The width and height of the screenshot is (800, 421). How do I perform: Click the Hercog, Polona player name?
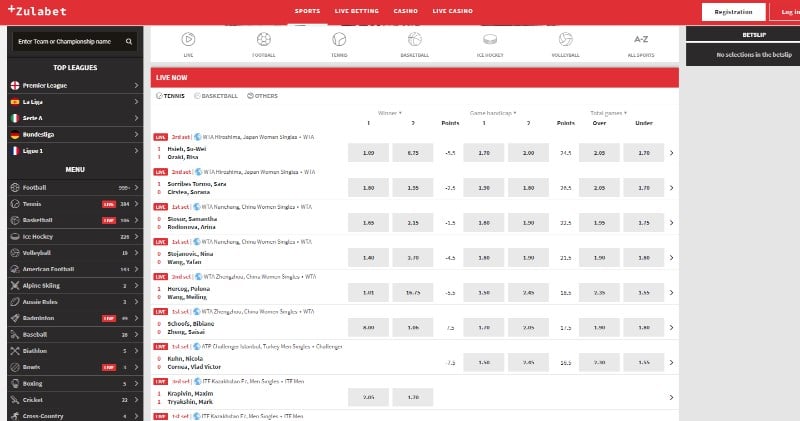click(189, 289)
